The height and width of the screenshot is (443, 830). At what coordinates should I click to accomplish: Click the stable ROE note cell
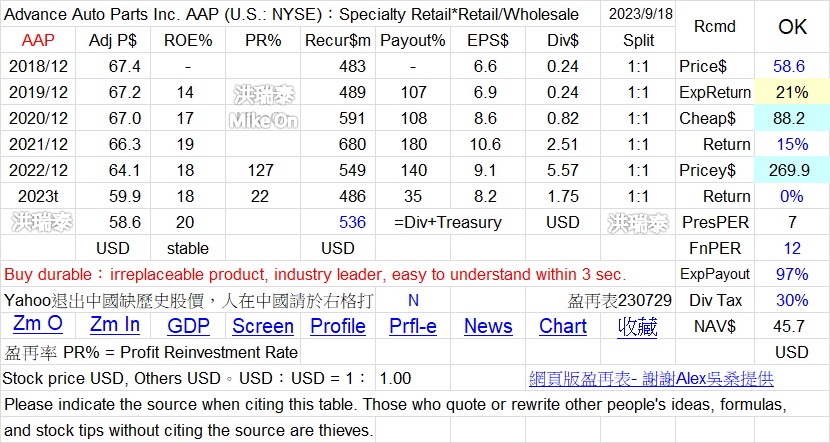188,248
